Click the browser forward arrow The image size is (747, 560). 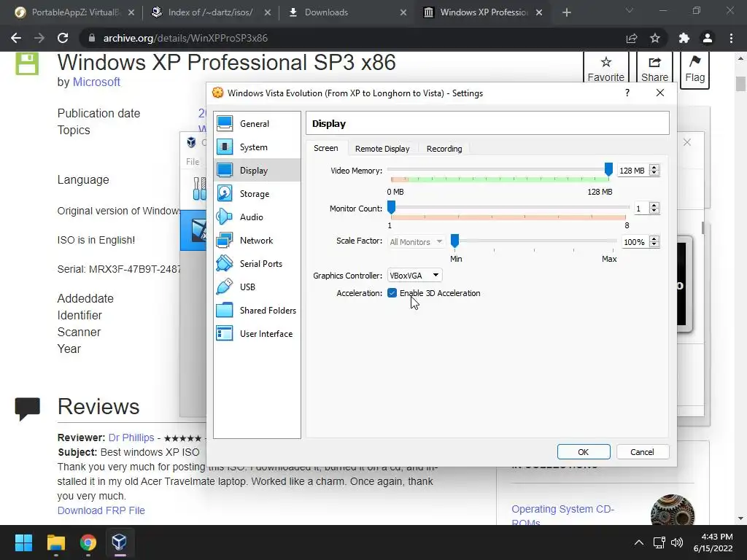point(39,38)
